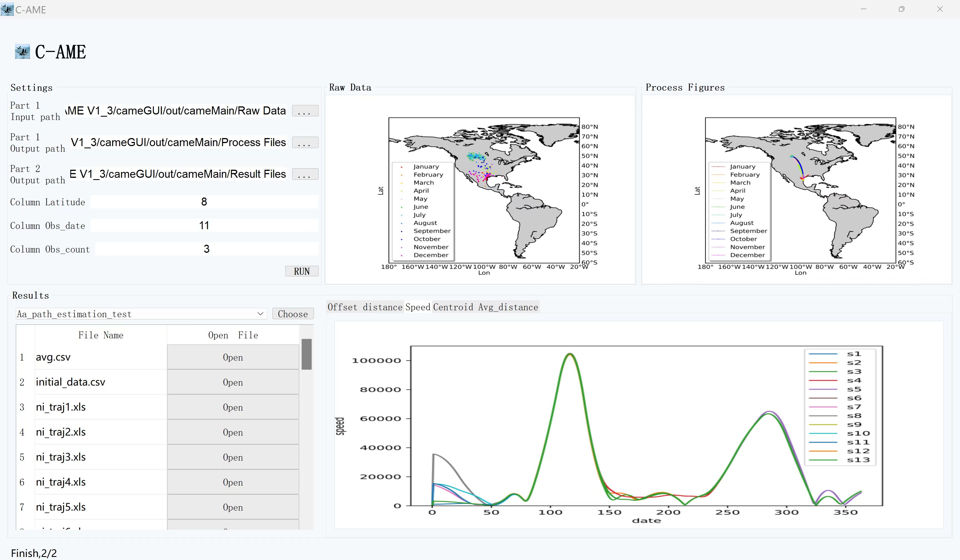Click the Column Obs_count field
960x560 pixels.
(x=206, y=249)
